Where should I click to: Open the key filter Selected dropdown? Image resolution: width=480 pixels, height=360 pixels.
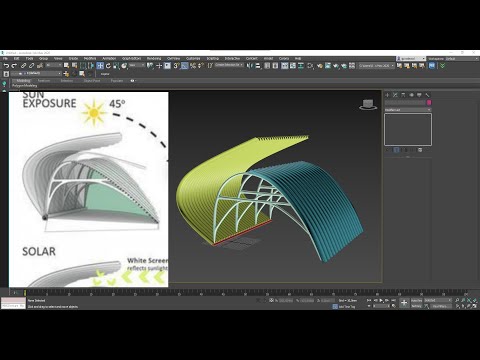coord(438,300)
